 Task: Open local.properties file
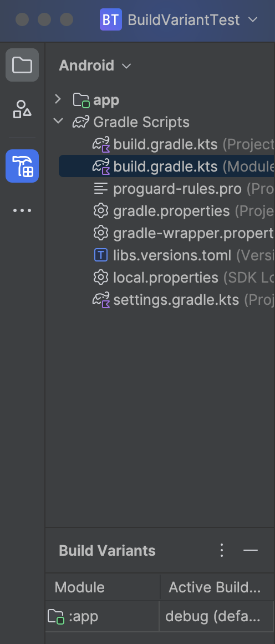click(x=167, y=277)
